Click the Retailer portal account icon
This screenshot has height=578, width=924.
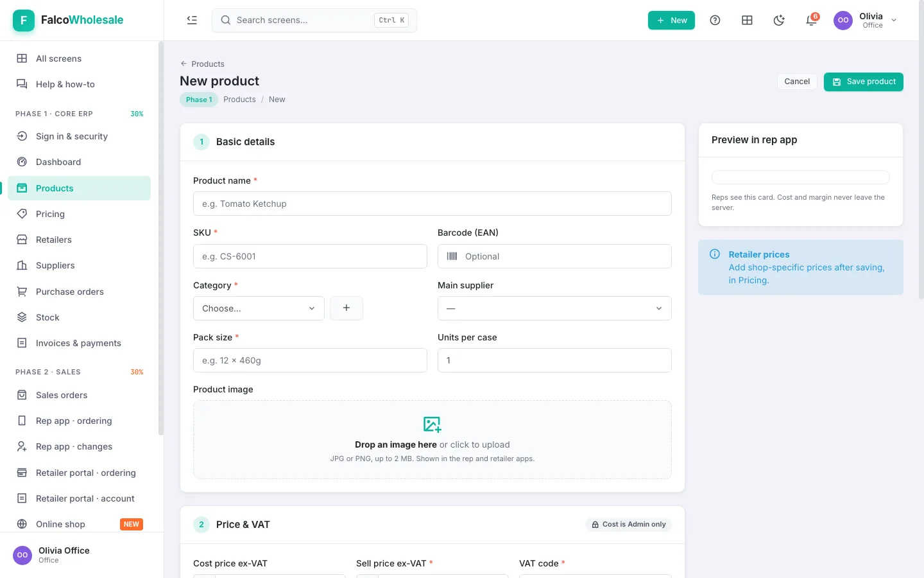tap(22, 498)
